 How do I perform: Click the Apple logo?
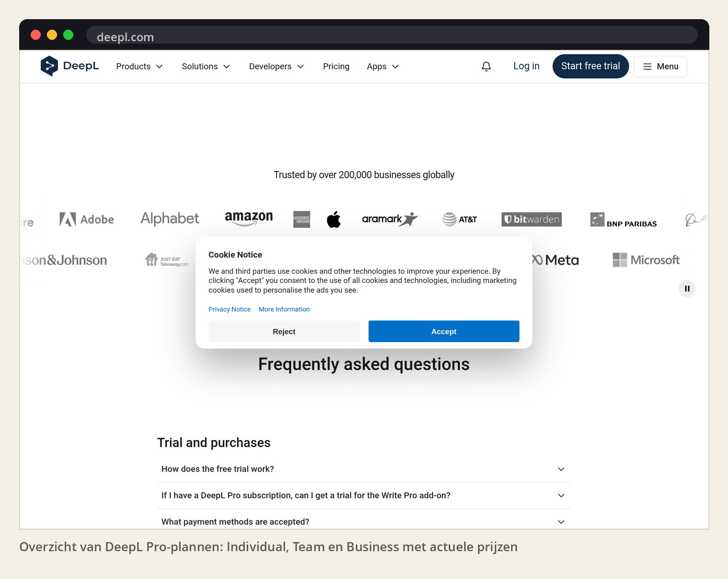334,219
